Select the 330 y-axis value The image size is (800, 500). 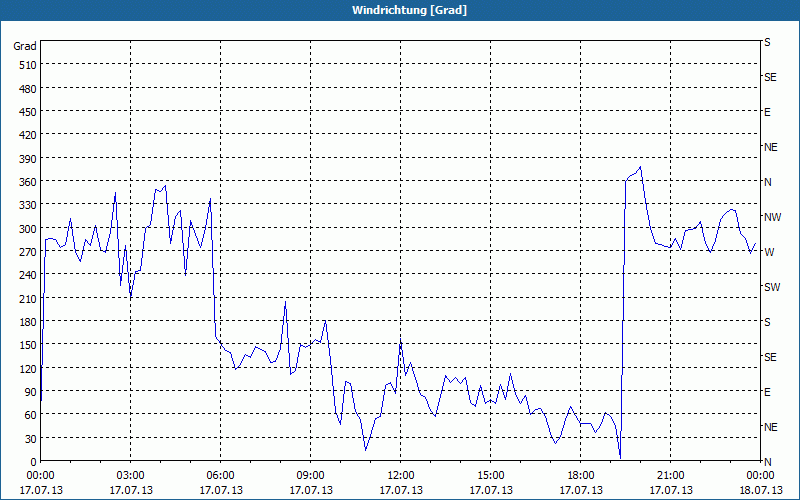tap(28, 205)
